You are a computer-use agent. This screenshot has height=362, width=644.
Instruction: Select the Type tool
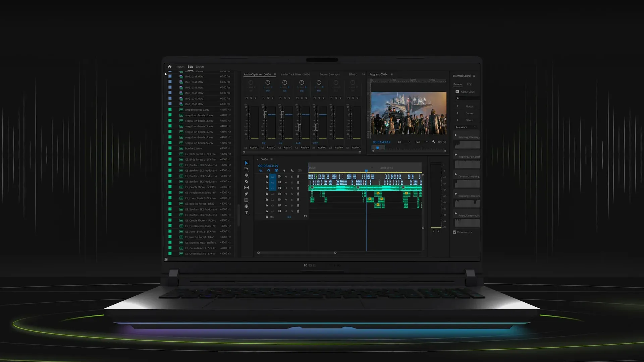(x=247, y=213)
